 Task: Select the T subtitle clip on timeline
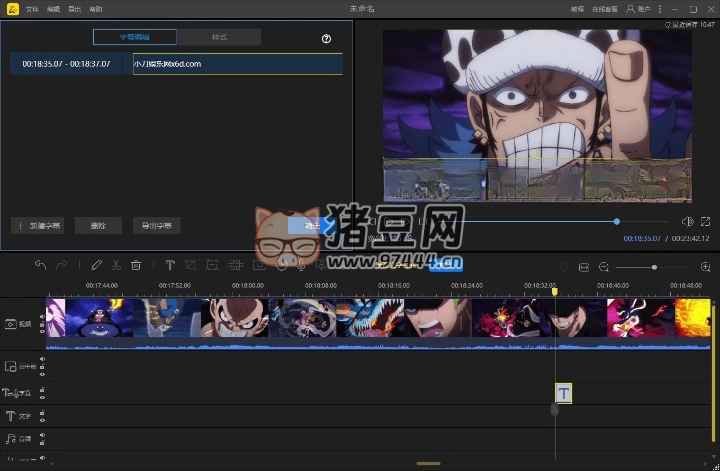pyautogui.click(x=563, y=393)
